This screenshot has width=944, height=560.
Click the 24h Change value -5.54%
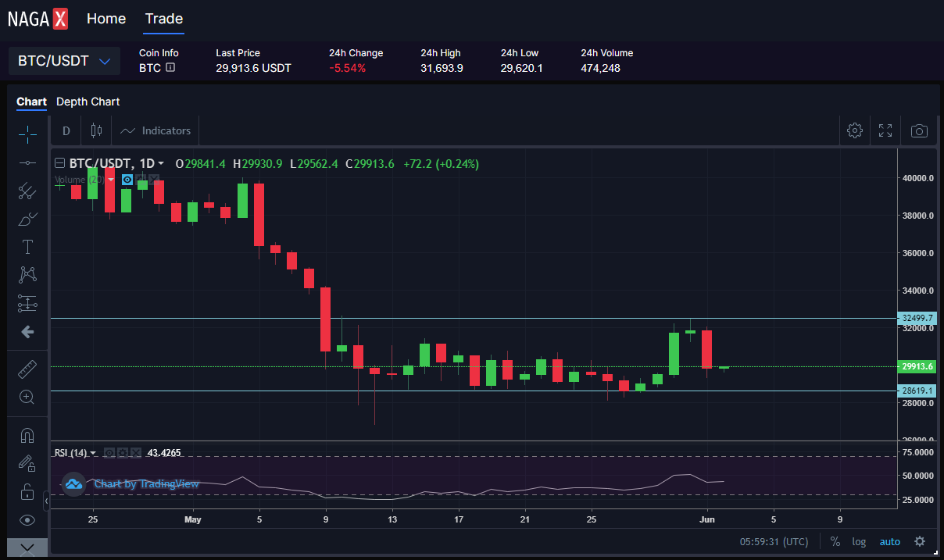click(x=347, y=68)
